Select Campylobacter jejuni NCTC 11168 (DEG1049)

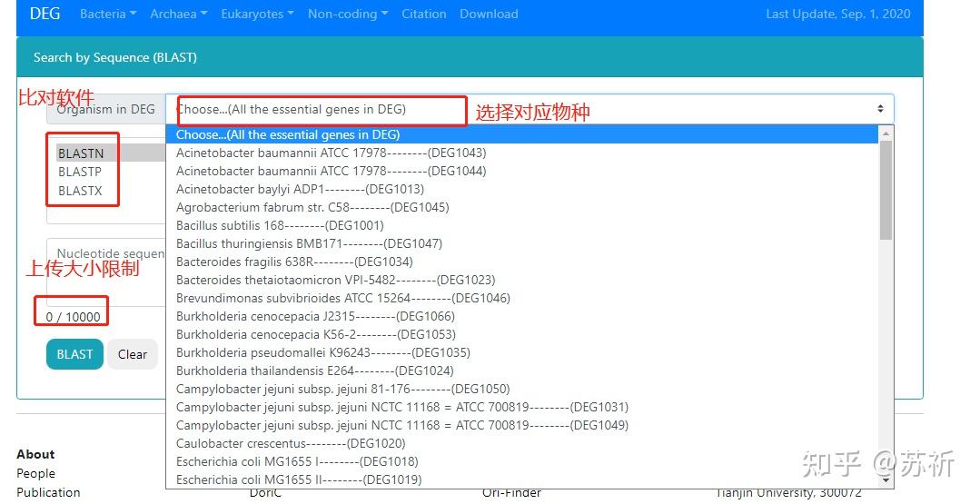tap(522, 425)
